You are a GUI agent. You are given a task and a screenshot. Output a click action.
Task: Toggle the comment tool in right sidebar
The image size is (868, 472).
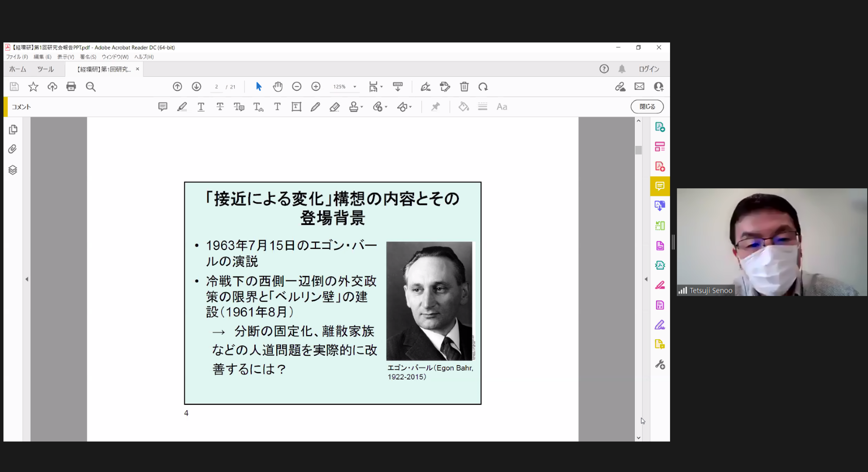coord(659,186)
